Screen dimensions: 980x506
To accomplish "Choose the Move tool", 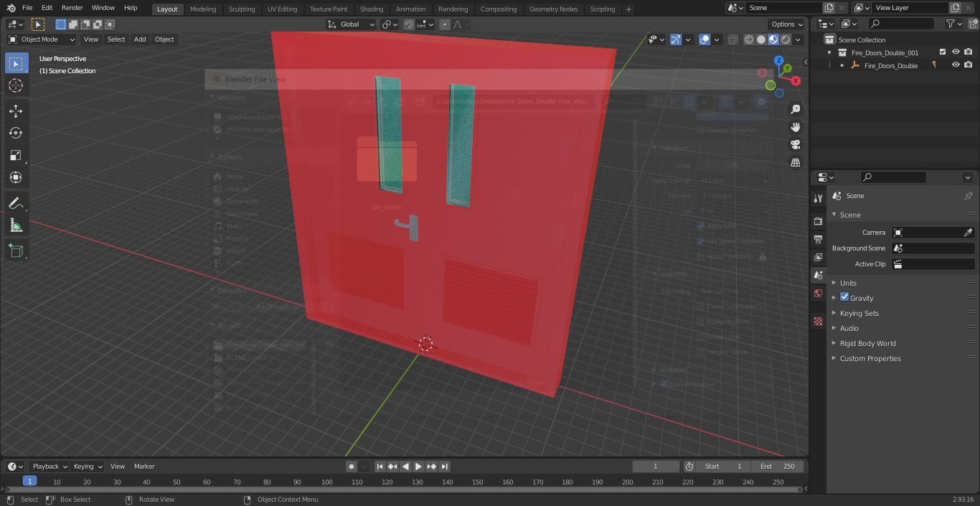I will pyautogui.click(x=16, y=111).
